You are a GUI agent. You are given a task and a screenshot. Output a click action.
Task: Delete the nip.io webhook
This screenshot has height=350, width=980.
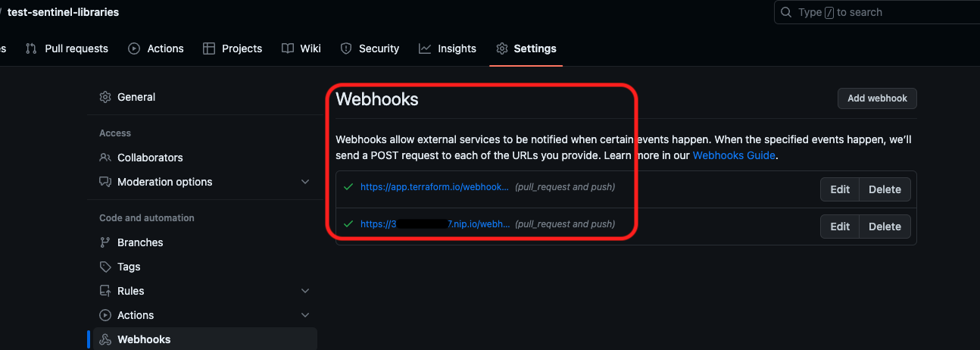(885, 227)
